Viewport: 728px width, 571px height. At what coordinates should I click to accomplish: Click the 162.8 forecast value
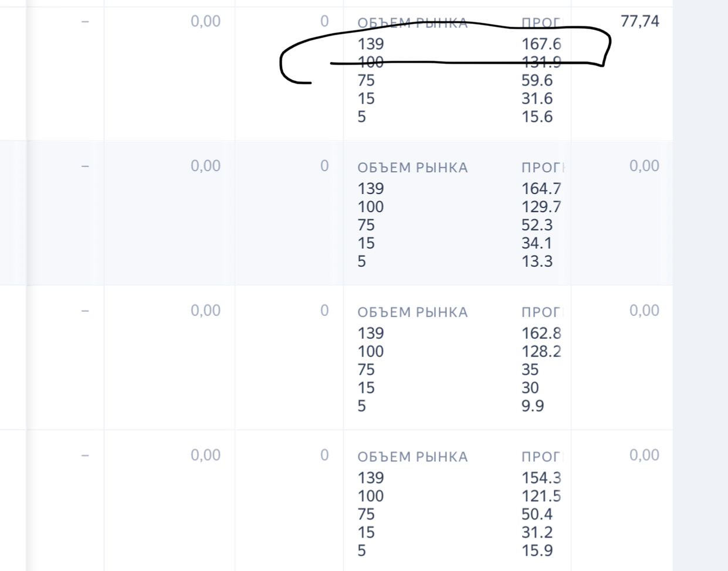coord(541,334)
